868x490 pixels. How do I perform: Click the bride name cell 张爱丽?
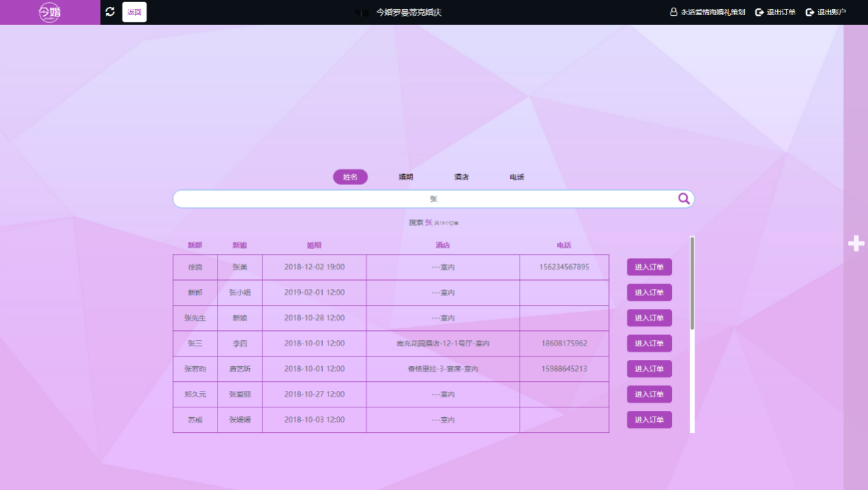[240, 394]
